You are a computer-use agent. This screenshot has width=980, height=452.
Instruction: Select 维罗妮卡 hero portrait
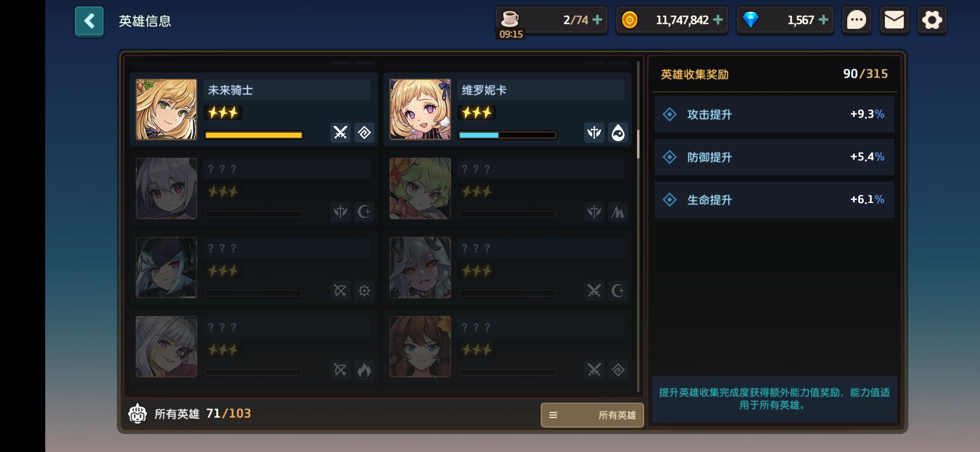point(420,109)
